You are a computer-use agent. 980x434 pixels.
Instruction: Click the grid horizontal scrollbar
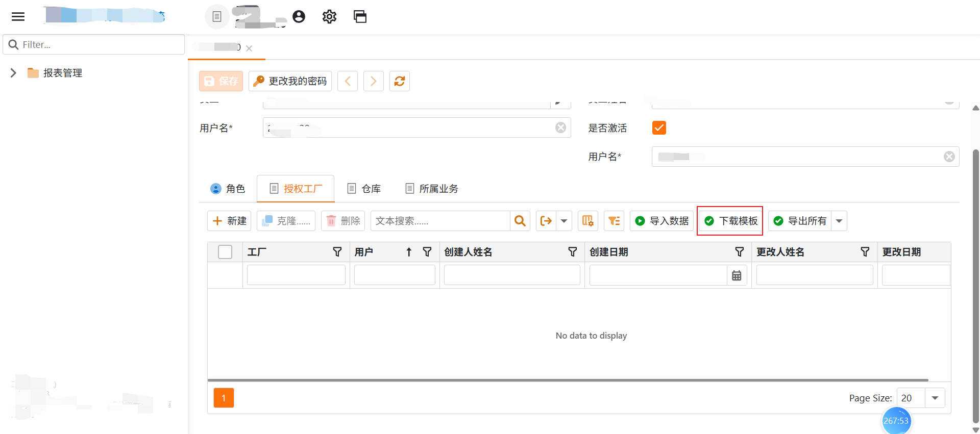[568, 380]
